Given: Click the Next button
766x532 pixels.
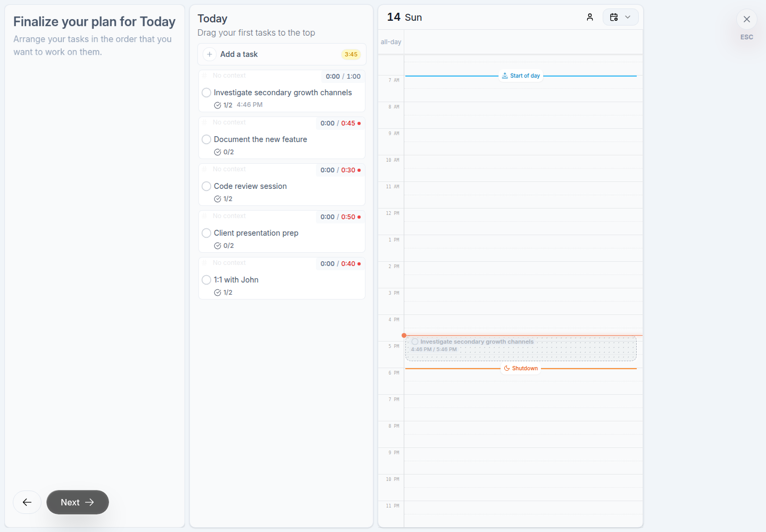Looking at the screenshot, I should (78, 502).
